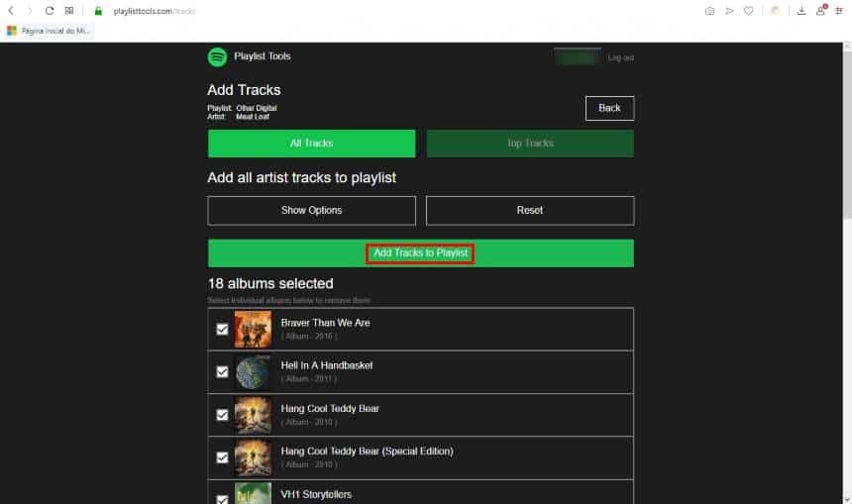The height and width of the screenshot is (504, 852).
Task: Uncheck Hang Cool Teddy Bear (Special Edition)
Action: (222, 457)
